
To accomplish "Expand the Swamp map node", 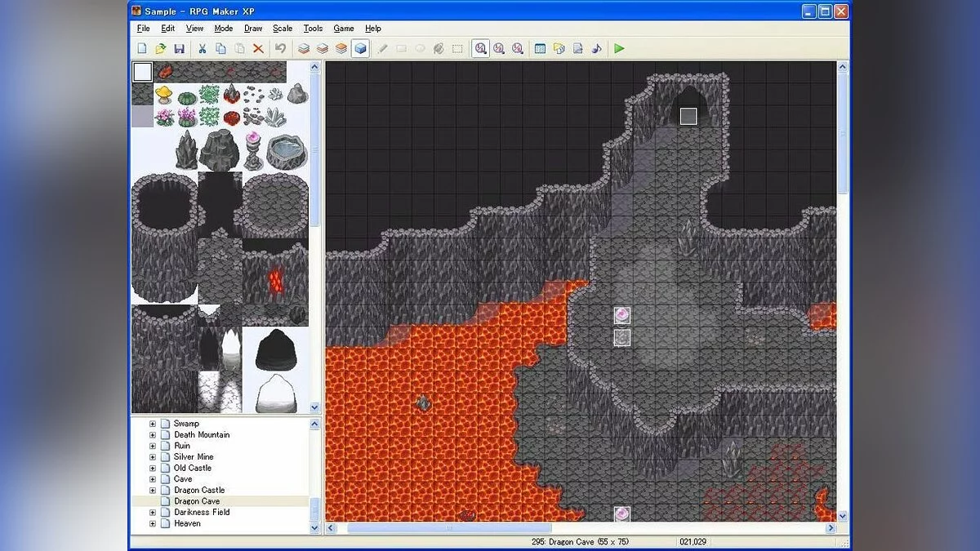I will pos(152,424).
